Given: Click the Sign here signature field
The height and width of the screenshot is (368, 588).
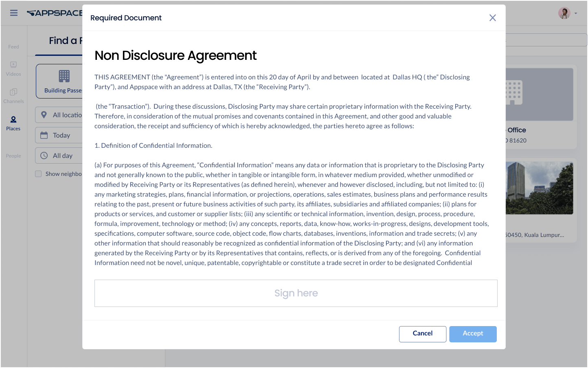Looking at the screenshot, I should [x=296, y=293].
